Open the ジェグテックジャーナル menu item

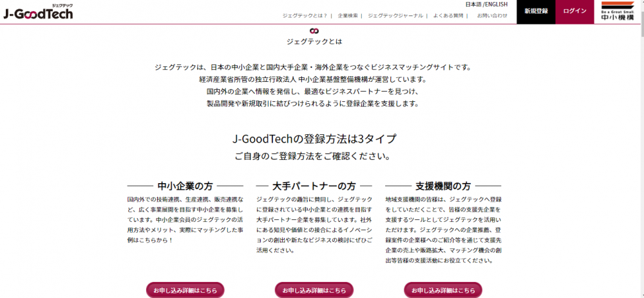395,15
